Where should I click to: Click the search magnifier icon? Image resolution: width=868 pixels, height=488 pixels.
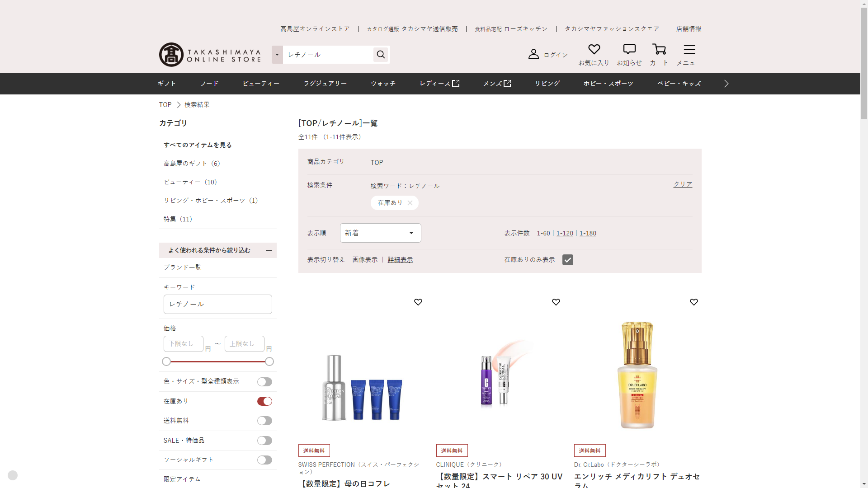(x=381, y=55)
